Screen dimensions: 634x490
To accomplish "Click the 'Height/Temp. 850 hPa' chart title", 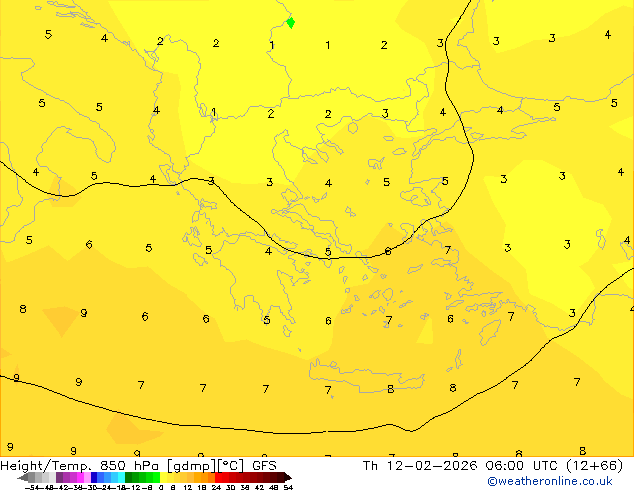I will [x=79, y=466].
